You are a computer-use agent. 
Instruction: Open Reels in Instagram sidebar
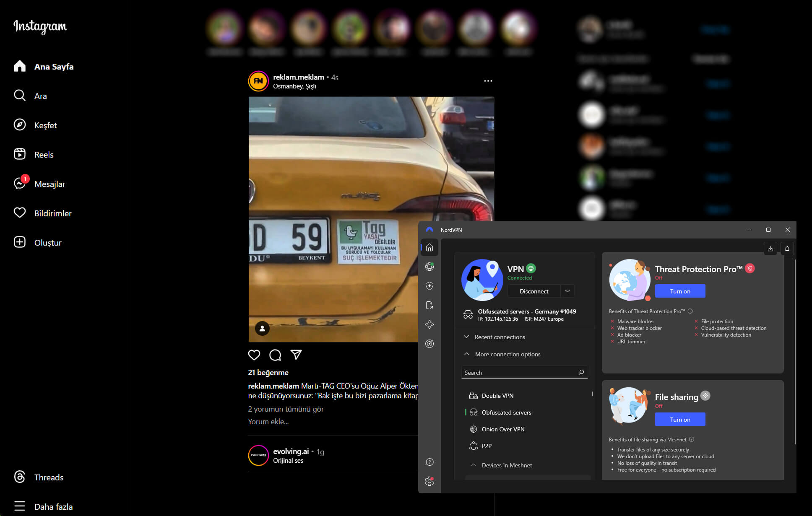pos(34,155)
